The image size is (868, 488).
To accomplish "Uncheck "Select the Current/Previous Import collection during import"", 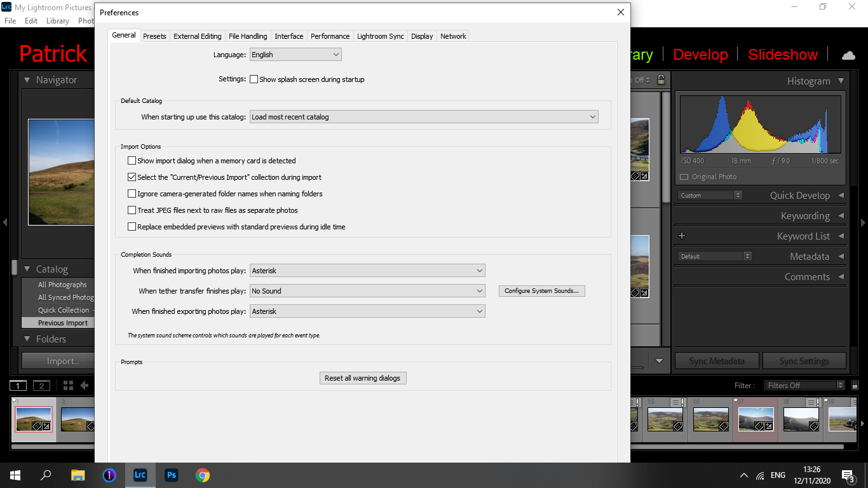I will [132, 177].
